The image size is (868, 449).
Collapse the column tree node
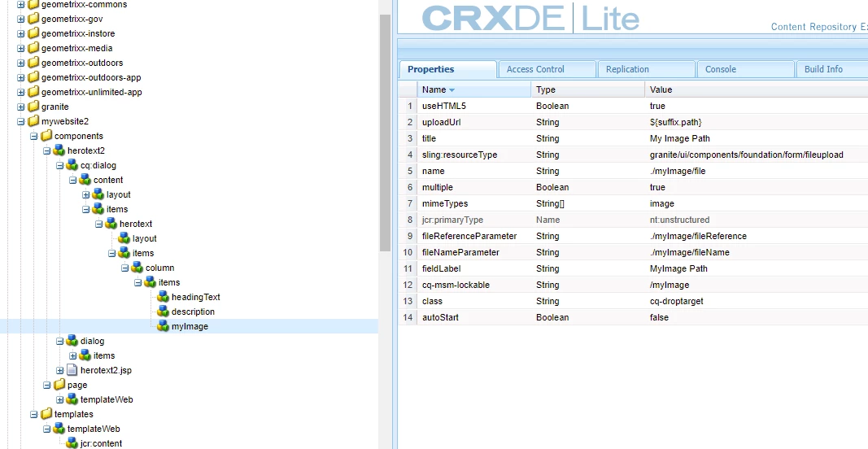point(125,268)
